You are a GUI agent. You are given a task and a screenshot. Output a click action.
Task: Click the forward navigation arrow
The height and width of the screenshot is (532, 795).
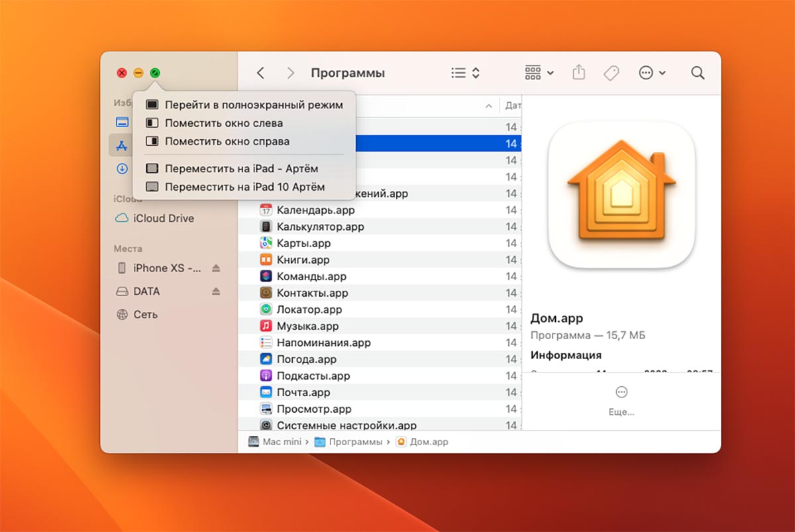pyautogui.click(x=290, y=73)
